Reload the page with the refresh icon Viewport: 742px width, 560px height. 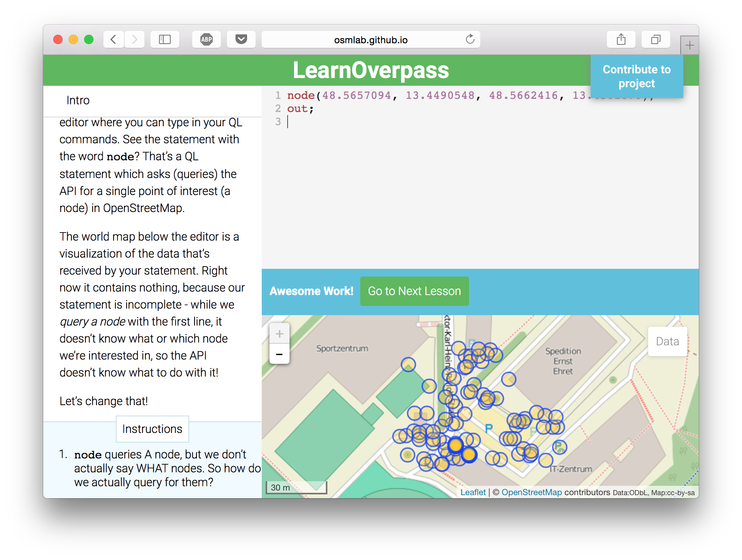[x=470, y=39]
